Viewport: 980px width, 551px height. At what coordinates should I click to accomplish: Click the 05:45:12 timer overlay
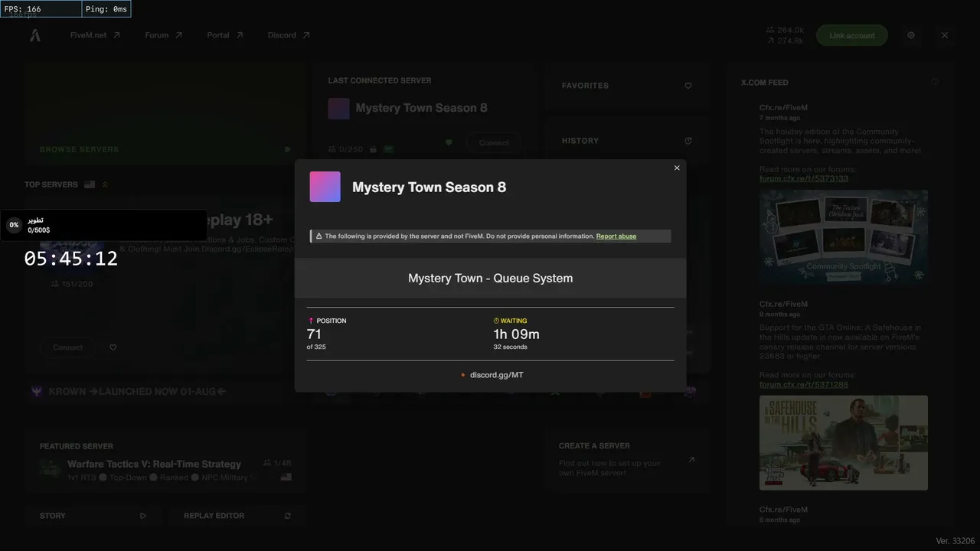pos(71,259)
